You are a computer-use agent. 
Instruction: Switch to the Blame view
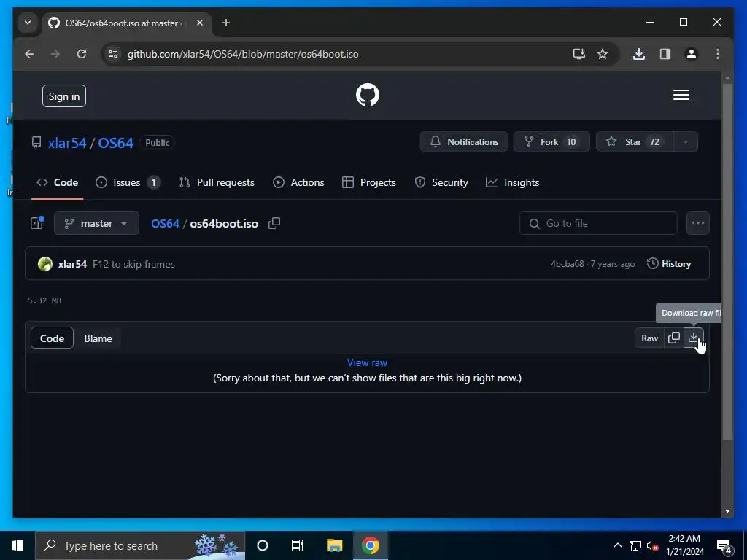point(98,338)
